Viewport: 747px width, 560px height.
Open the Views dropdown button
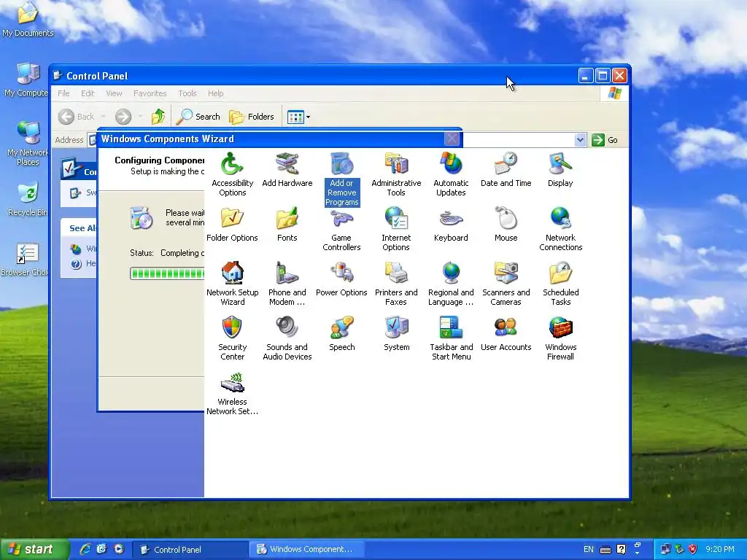coord(298,117)
